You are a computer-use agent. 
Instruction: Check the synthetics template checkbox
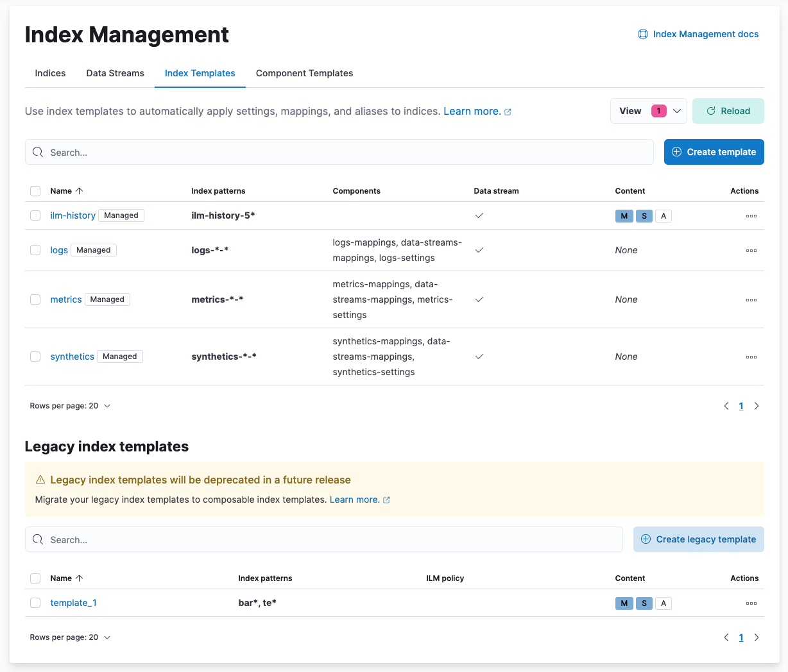pos(35,357)
